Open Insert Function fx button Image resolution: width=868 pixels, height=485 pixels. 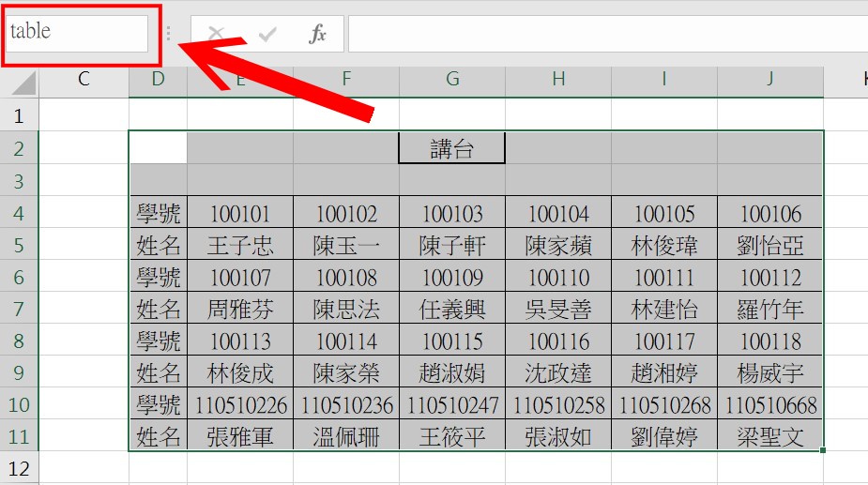pos(317,34)
